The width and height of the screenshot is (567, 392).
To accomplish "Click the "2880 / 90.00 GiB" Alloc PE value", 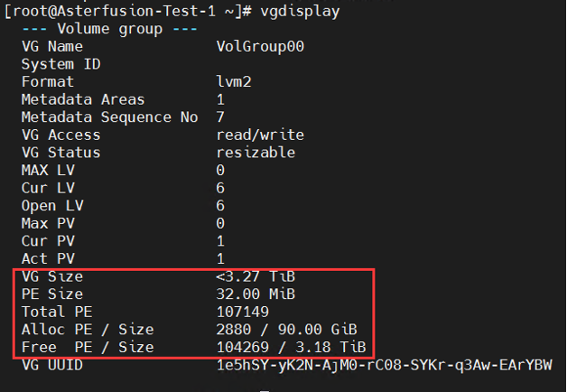I will pyautogui.click(x=285, y=329).
